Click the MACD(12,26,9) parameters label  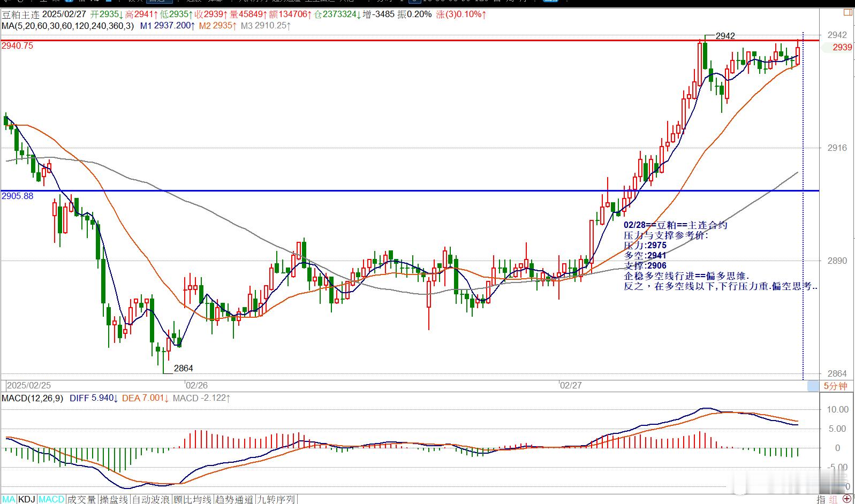pyautogui.click(x=33, y=398)
